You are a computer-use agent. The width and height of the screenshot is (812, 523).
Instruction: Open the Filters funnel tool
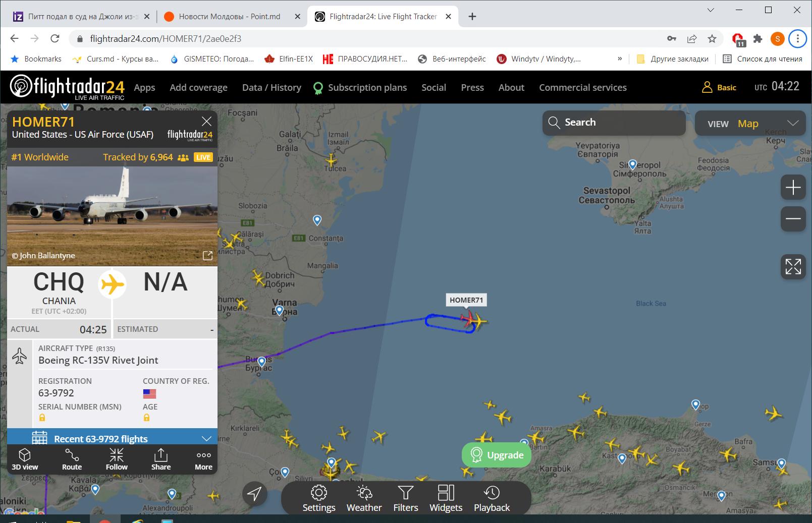pyautogui.click(x=406, y=499)
